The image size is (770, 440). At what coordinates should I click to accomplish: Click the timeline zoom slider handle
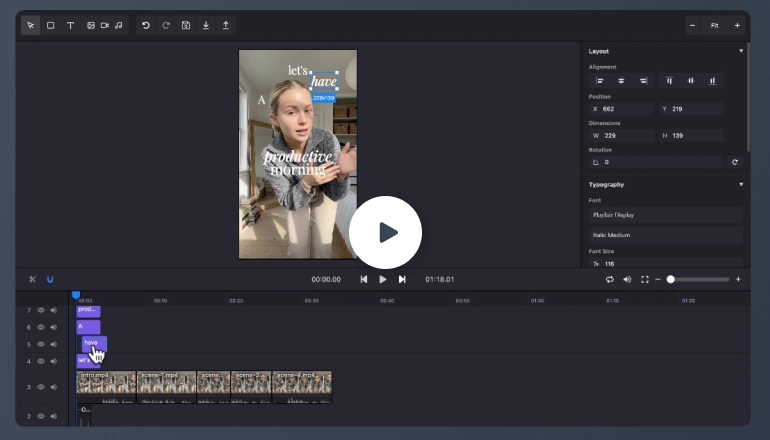[x=670, y=279]
